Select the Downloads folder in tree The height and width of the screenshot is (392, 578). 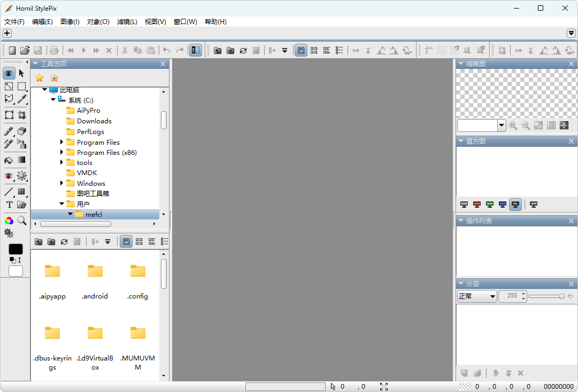tap(94, 121)
